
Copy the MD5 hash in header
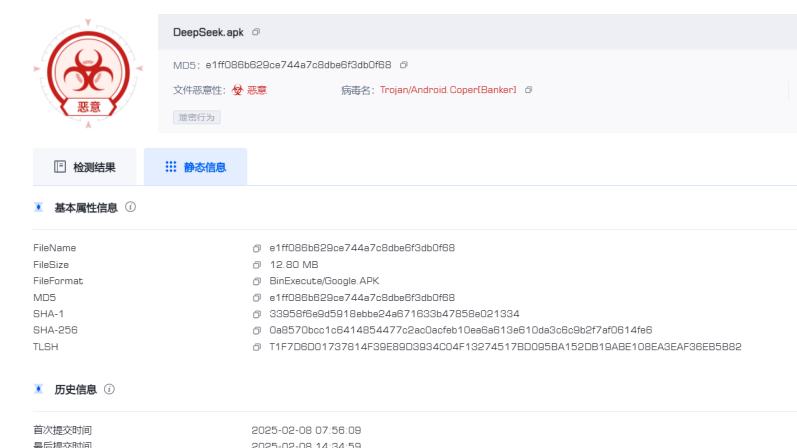404,65
